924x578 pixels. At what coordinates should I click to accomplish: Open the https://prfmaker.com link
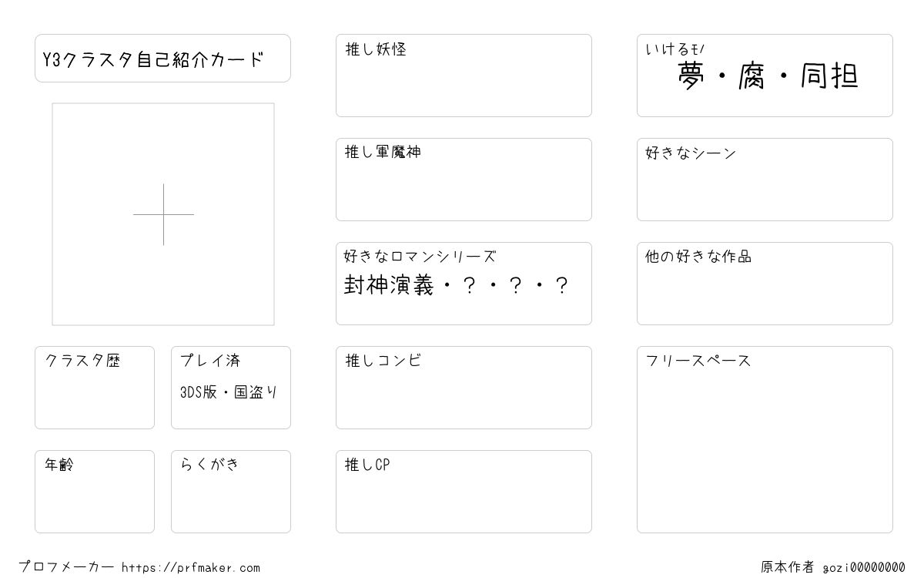point(191,568)
